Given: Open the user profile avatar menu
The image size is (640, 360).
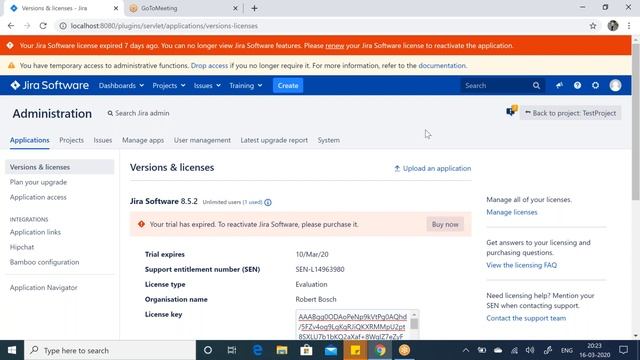Looking at the screenshot, I should [615, 85].
